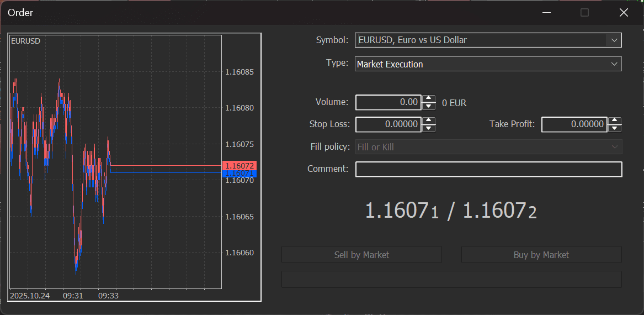Click the red 1.16072 ask price tag
The image size is (644, 315).
(x=239, y=166)
